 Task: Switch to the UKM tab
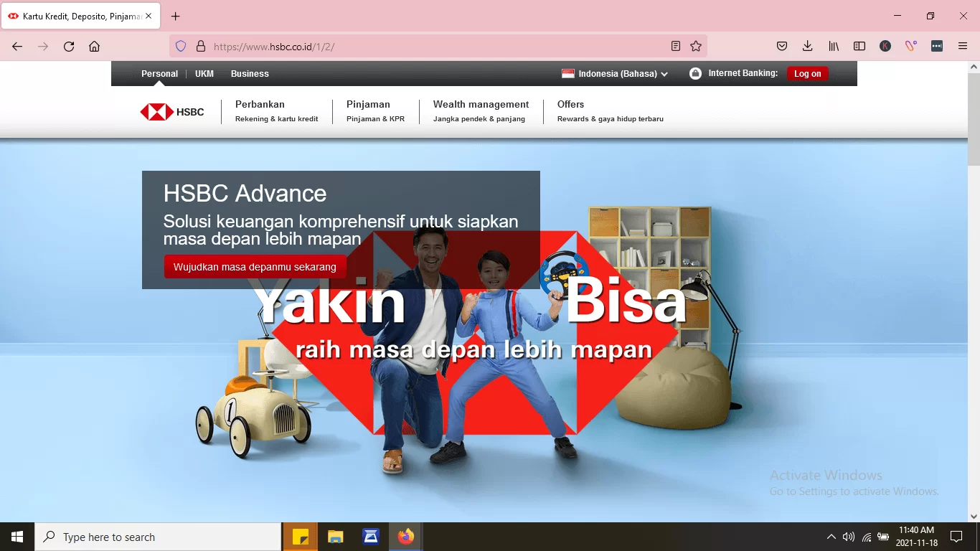point(204,74)
